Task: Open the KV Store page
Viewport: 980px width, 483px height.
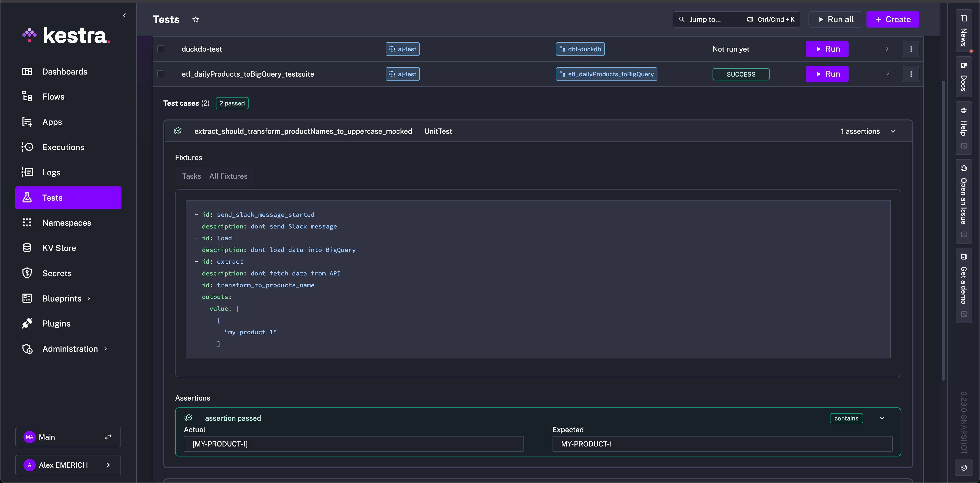Action: [59, 247]
